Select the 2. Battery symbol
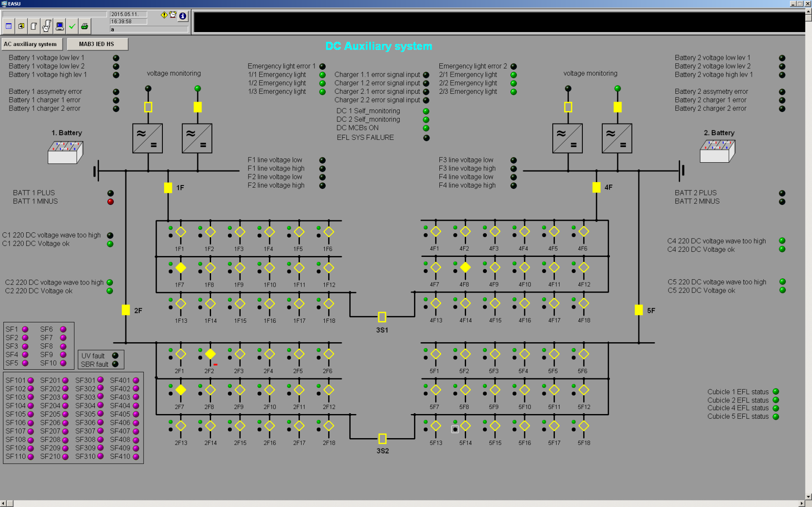 coord(717,151)
